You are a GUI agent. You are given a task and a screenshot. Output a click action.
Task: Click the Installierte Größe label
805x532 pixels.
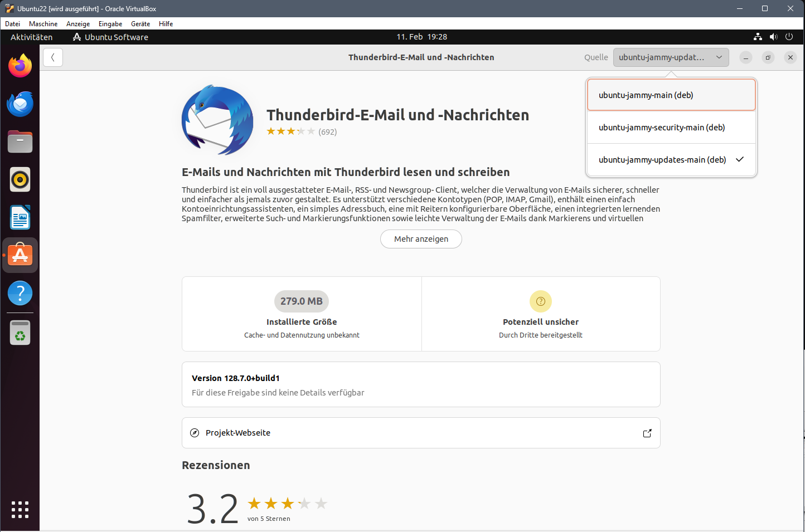302,322
